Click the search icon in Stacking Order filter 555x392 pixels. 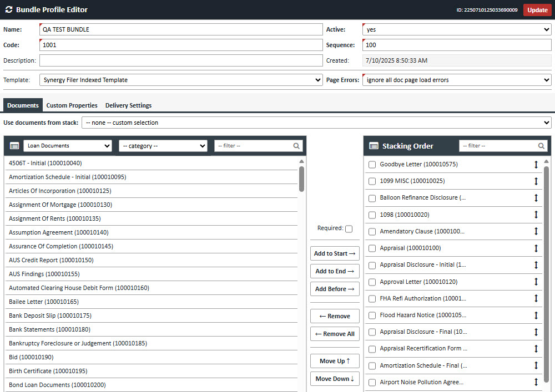(541, 146)
